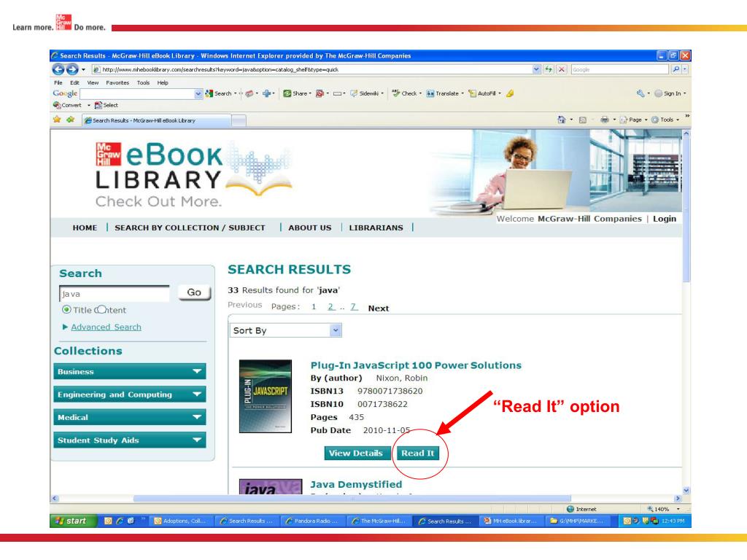Click the new blank tab button

[239, 120]
